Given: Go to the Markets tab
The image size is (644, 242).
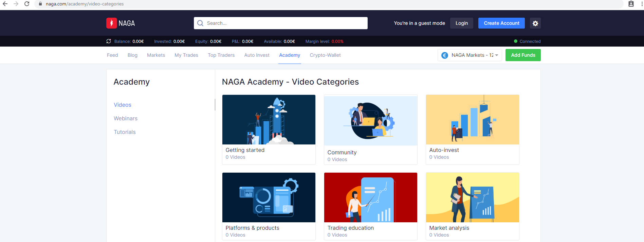Looking at the screenshot, I should (156, 55).
